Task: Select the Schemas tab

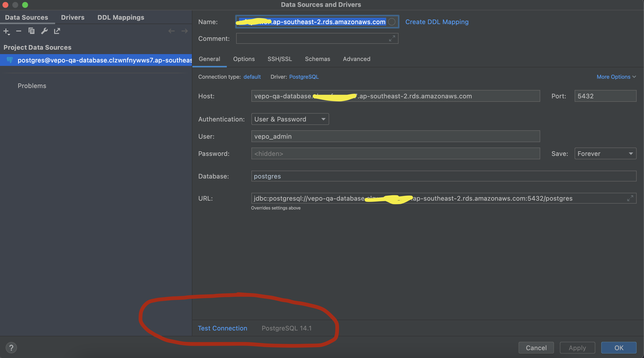Action: 317,58
